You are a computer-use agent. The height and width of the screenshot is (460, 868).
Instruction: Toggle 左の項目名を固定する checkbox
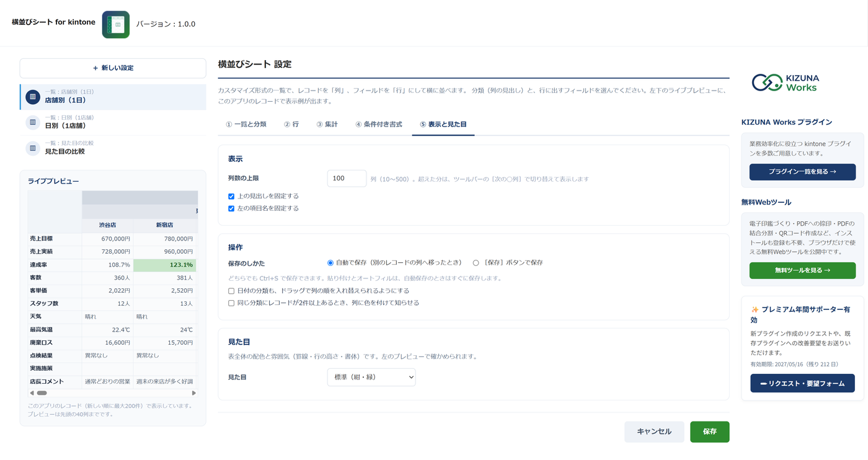coord(231,209)
